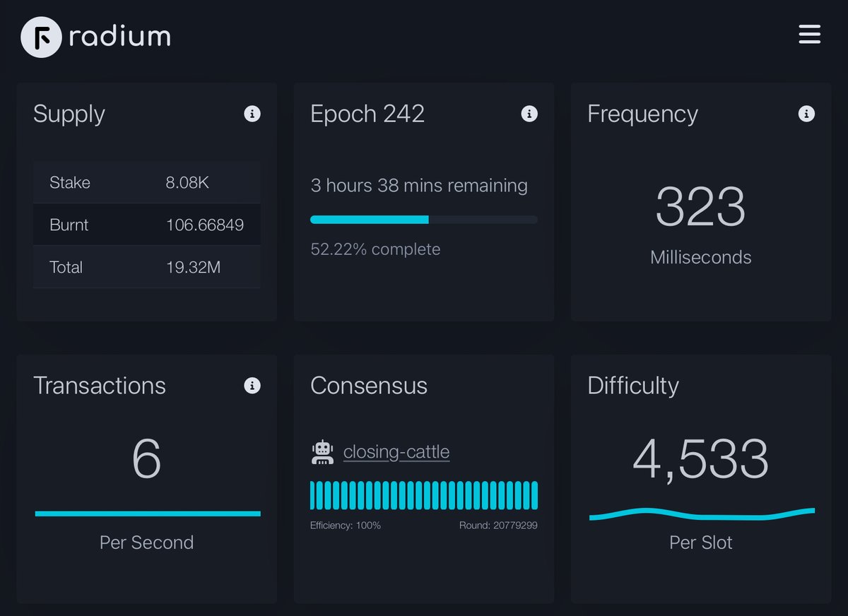The height and width of the screenshot is (616, 848).
Task: Show info for the Supply card
Action: 252,114
